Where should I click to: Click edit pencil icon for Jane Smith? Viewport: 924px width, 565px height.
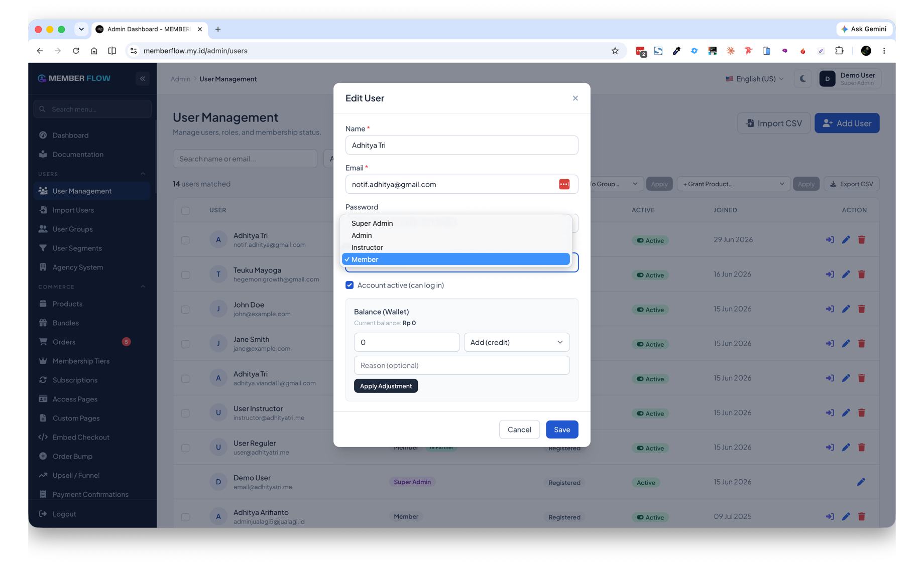pyautogui.click(x=846, y=344)
